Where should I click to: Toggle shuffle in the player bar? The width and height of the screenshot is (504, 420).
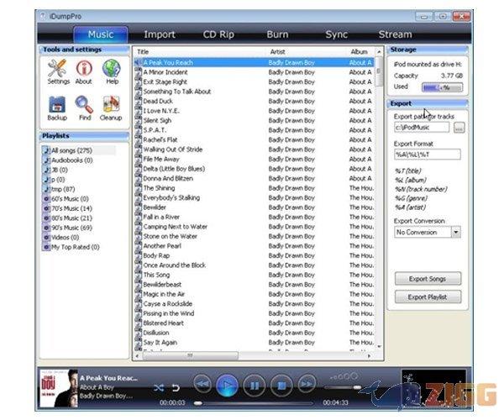(159, 387)
